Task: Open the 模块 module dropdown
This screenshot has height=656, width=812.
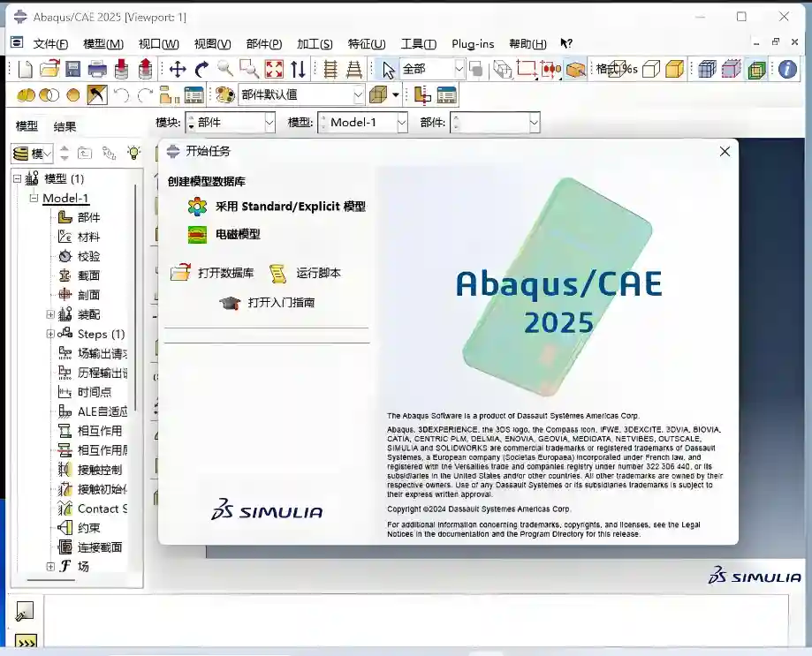Action: click(232, 123)
